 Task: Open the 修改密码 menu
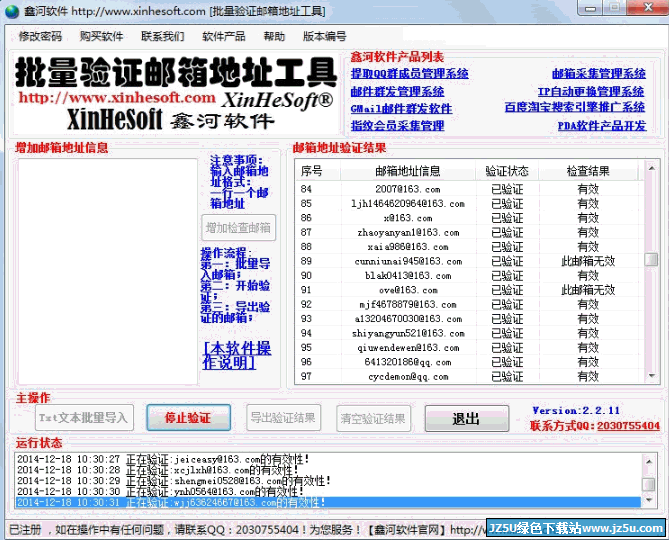(40, 36)
